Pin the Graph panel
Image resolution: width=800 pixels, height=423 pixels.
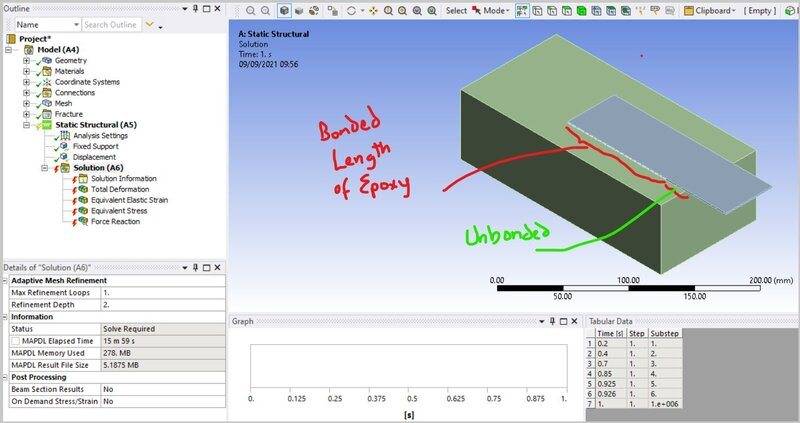(x=553, y=321)
